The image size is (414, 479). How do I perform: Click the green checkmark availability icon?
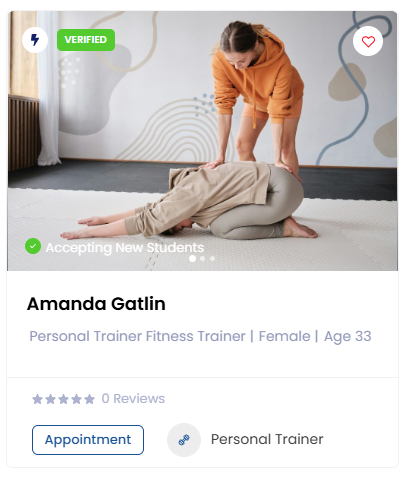coord(33,246)
